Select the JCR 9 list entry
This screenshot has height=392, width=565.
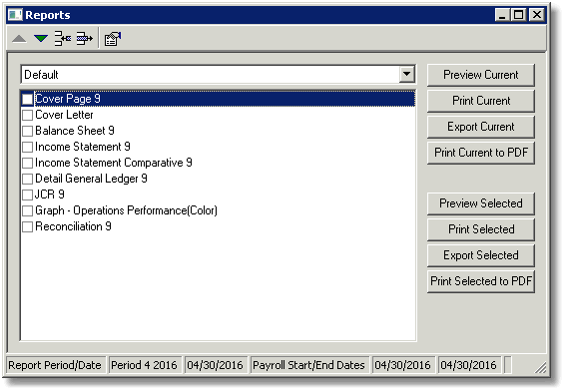coord(49,195)
